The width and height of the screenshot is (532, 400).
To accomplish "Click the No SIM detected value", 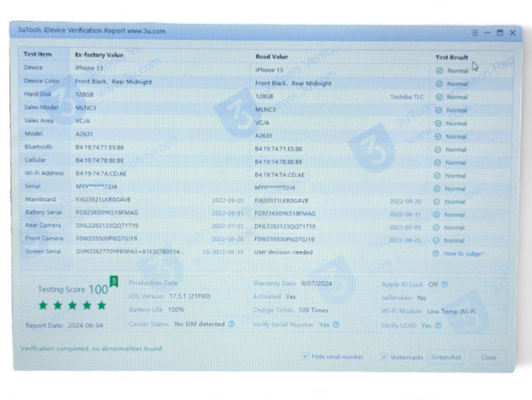I will pyautogui.click(x=199, y=324).
